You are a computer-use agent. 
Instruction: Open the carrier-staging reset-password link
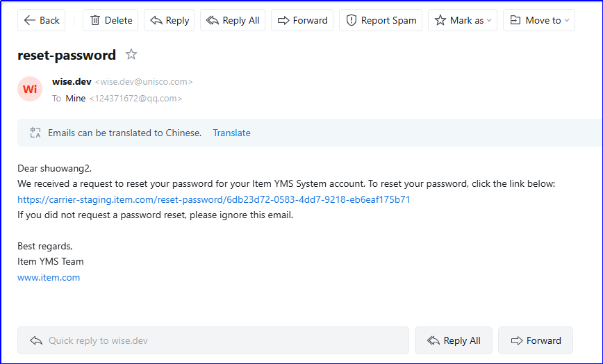(213, 199)
